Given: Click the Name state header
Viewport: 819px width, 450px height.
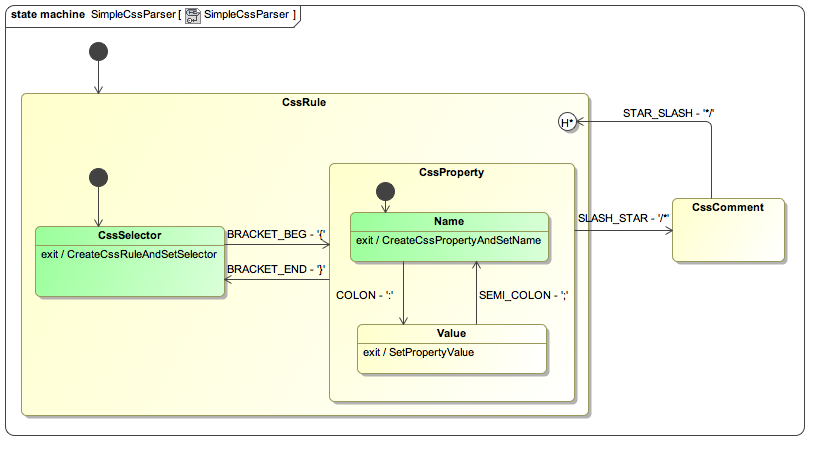Looking at the screenshot, I should pos(449,221).
